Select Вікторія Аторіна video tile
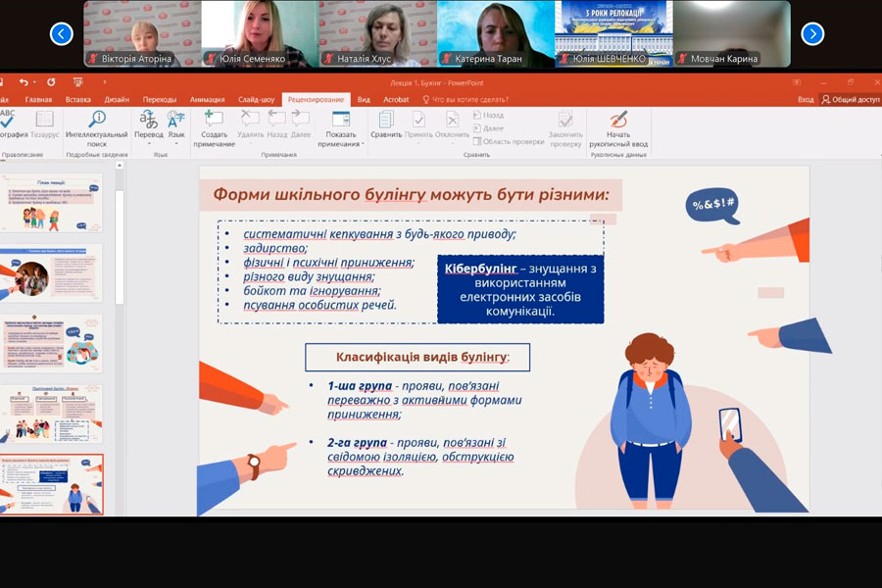The height and width of the screenshot is (588, 882). click(x=142, y=33)
